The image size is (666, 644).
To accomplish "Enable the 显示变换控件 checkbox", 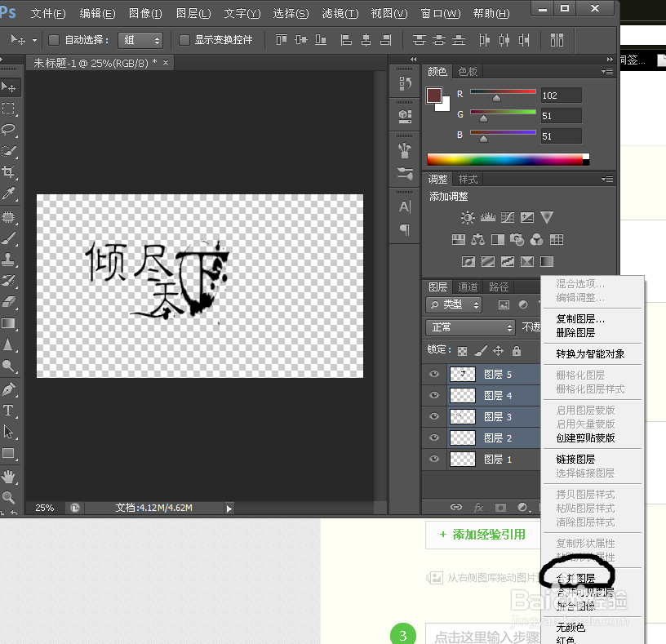I will click(185, 39).
